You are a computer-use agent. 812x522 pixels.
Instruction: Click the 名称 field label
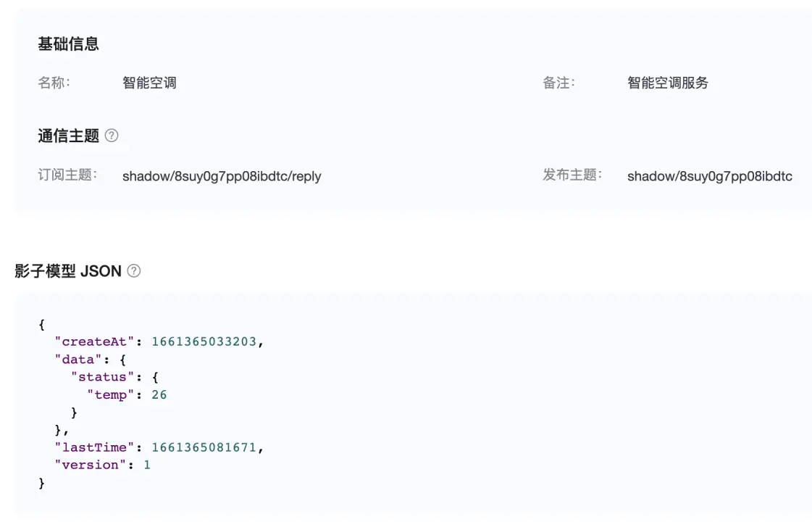(x=54, y=82)
